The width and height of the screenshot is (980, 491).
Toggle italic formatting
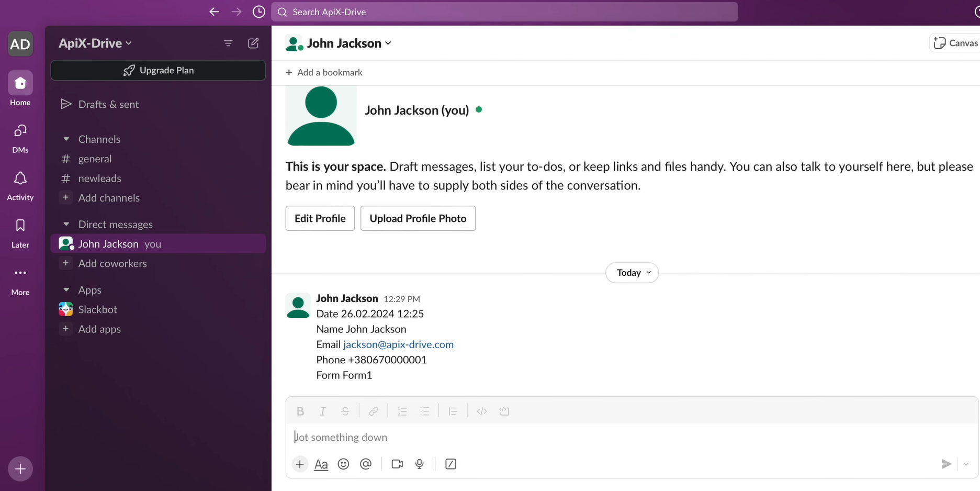(322, 411)
